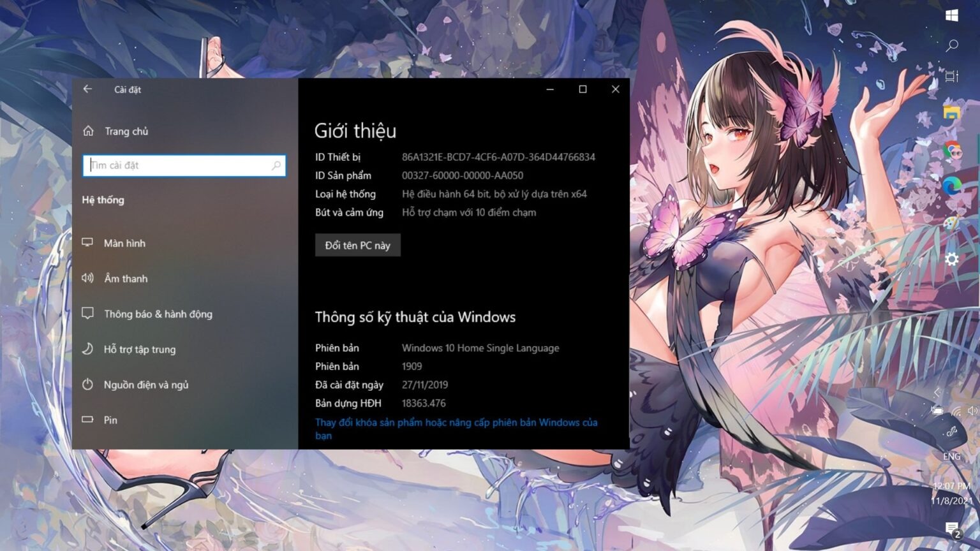This screenshot has height=551, width=980.
Task: Go back using the Settings back arrow
Action: coord(87,89)
